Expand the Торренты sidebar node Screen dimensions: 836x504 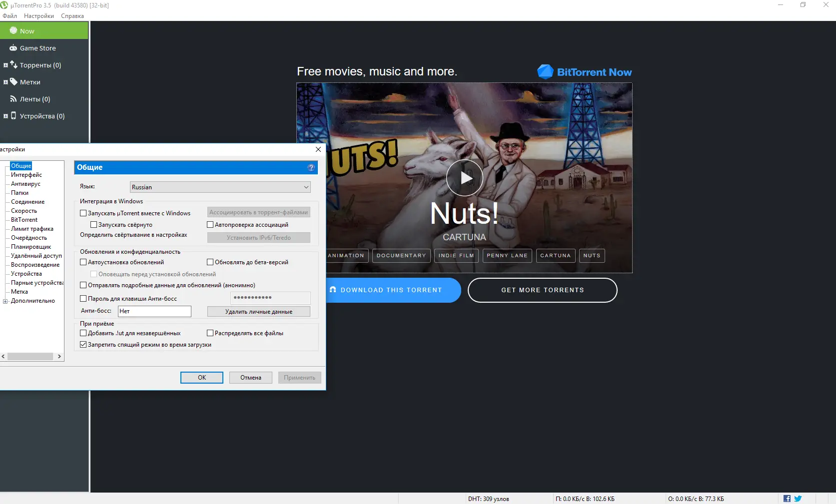click(x=5, y=65)
